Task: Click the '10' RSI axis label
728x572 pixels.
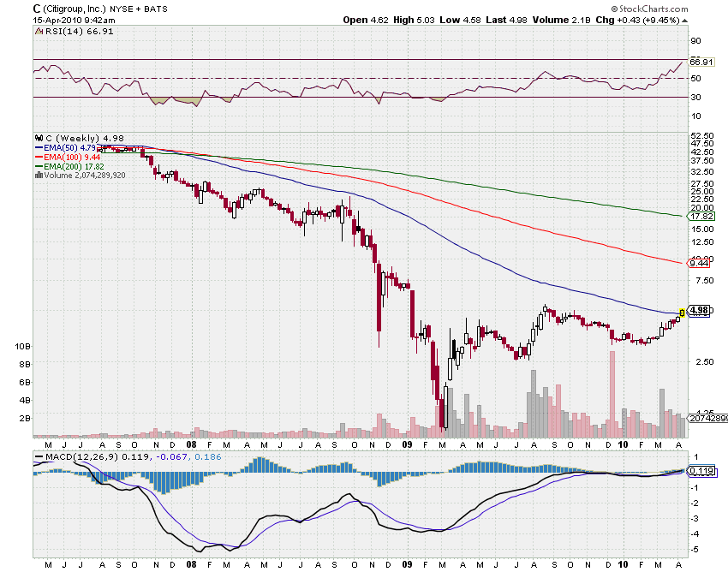Action: 695,116
